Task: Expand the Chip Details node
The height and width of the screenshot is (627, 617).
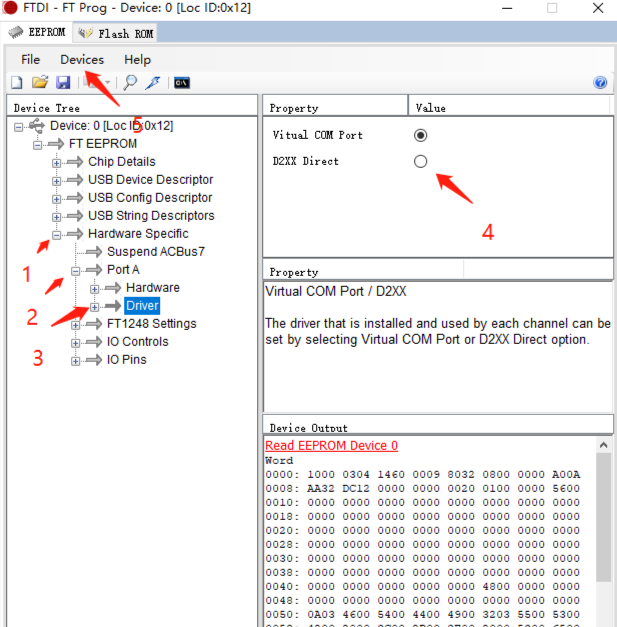Action: pyautogui.click(x=56, y=163)
